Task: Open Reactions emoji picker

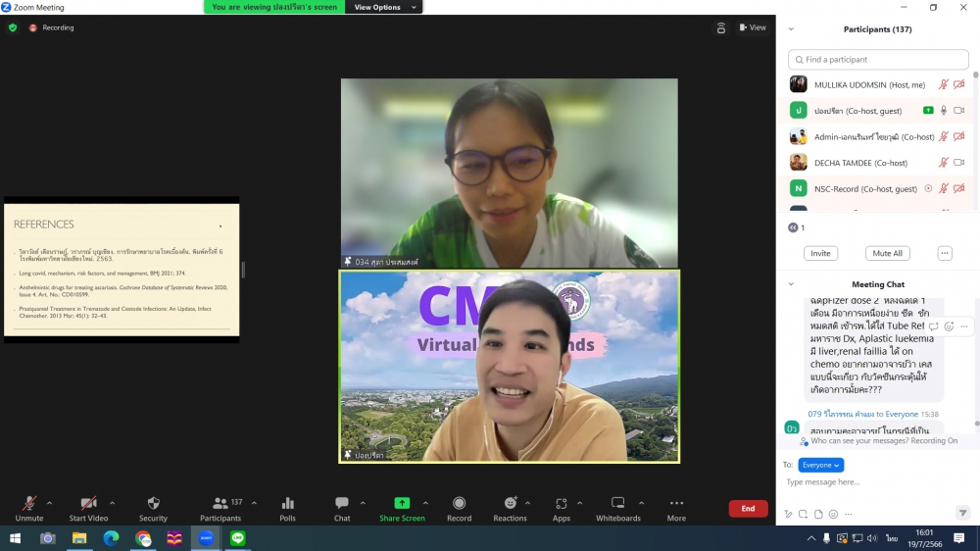Action: pos(510,508)
